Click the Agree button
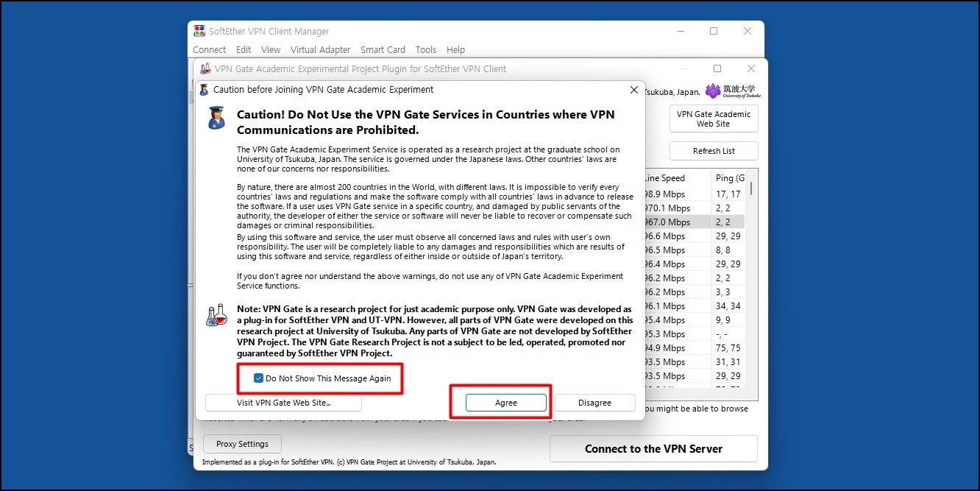 (x=506, y=403)
